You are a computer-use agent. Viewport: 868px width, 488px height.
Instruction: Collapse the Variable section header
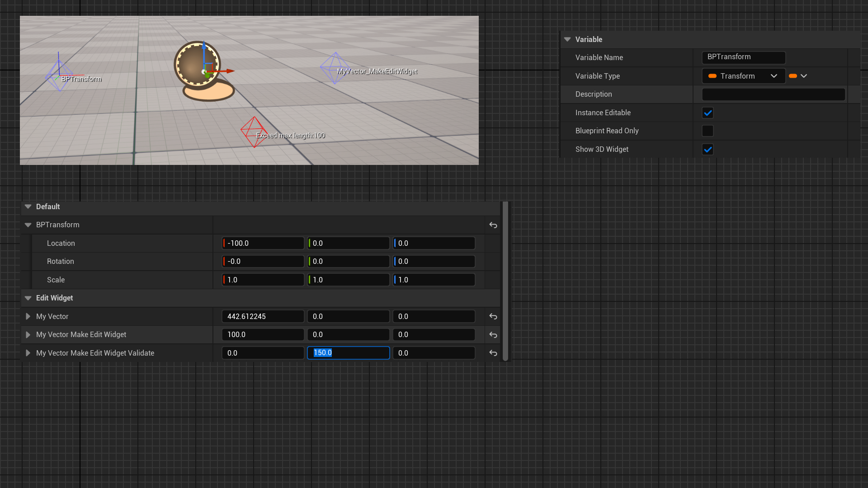[x=567, y=39]
